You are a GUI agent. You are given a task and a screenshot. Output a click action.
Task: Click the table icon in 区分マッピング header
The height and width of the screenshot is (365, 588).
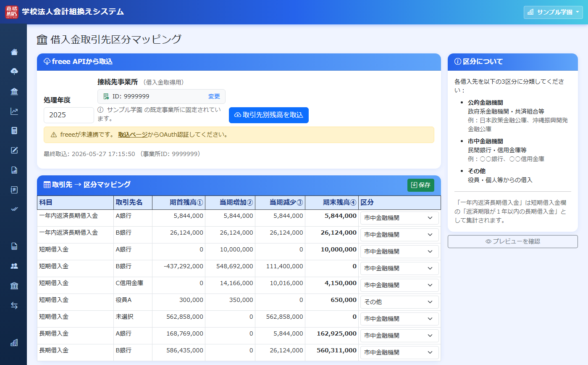[x=47, y=185]
